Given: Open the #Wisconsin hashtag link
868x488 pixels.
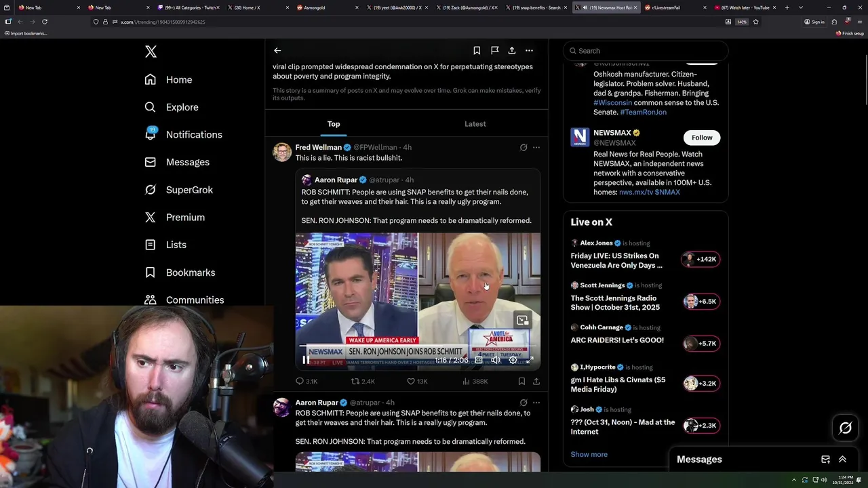Looking at the screenshot, I should point(612,102).
